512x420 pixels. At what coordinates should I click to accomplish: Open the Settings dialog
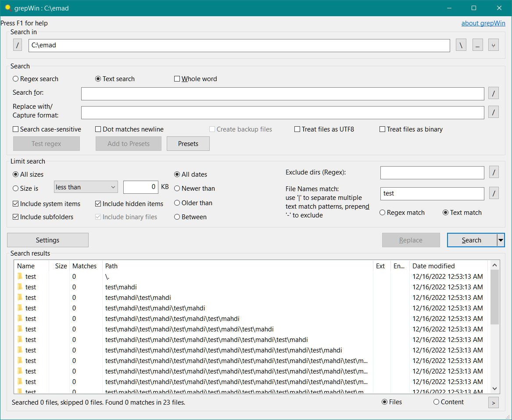click(x=47, y=240)
